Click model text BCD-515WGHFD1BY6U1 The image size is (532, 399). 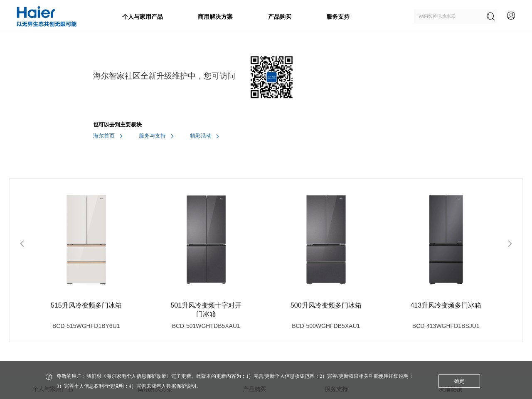point(86,326)
